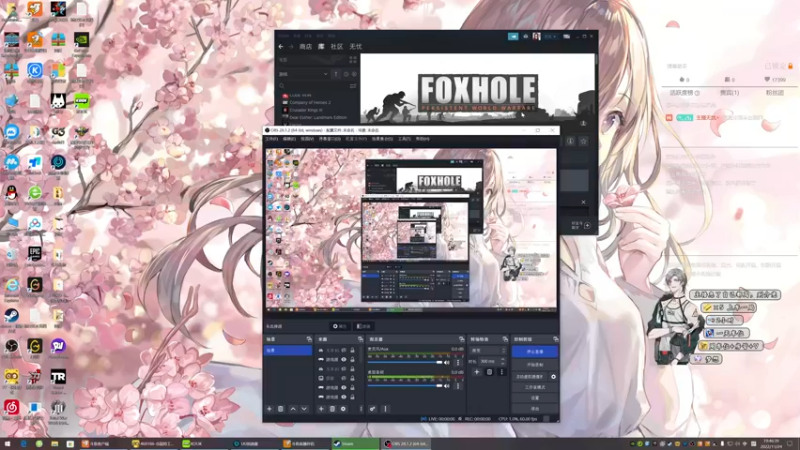Switch to the Steam Store tab

point(306,46)
